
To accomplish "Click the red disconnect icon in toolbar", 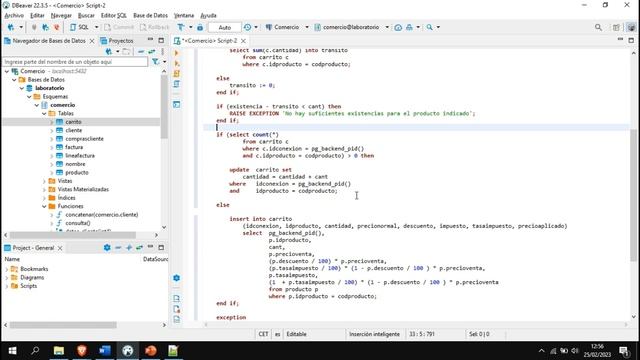I will tap(56, 27).
